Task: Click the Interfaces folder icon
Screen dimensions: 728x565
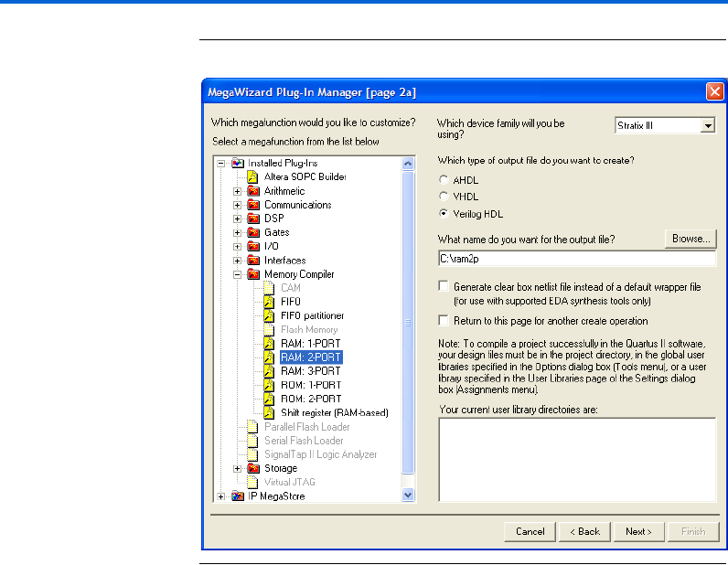Action: (x=253, y=261)
